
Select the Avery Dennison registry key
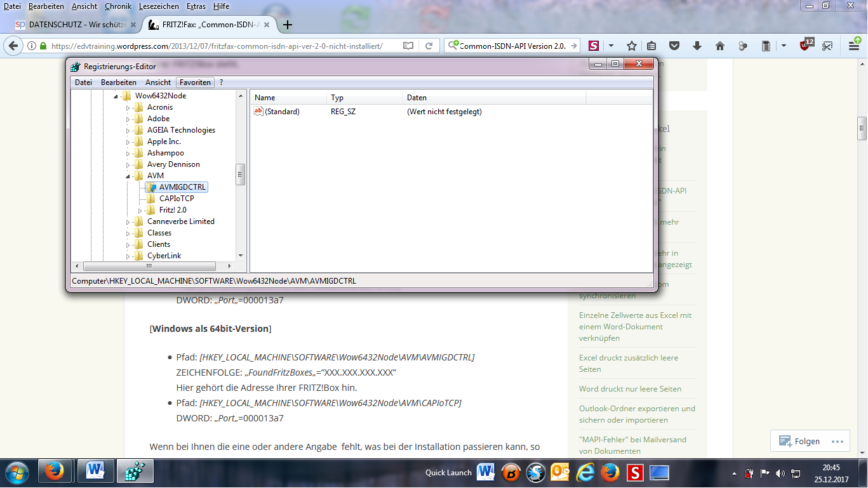(173, 164)
